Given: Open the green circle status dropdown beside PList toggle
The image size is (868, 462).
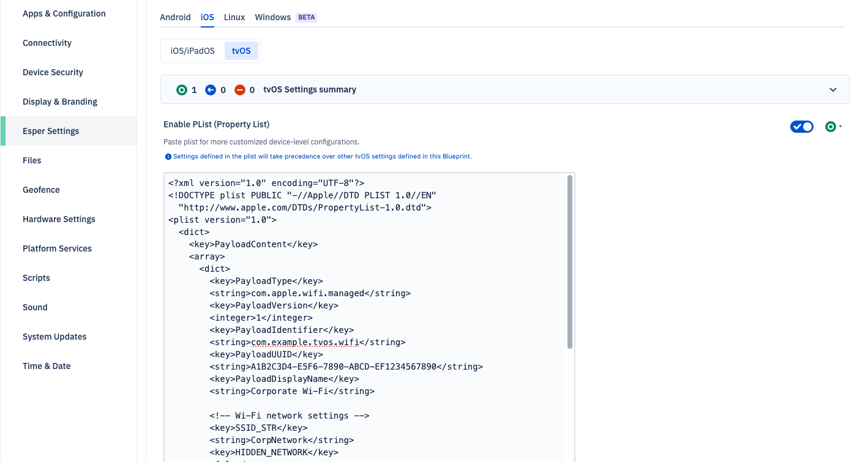Looking at the screenshot, I should [833, 127].
